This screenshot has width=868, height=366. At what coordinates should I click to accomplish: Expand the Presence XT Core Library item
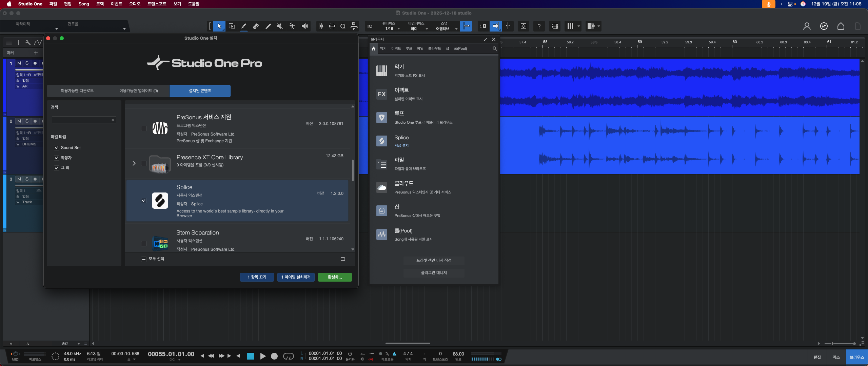(134, 163)
